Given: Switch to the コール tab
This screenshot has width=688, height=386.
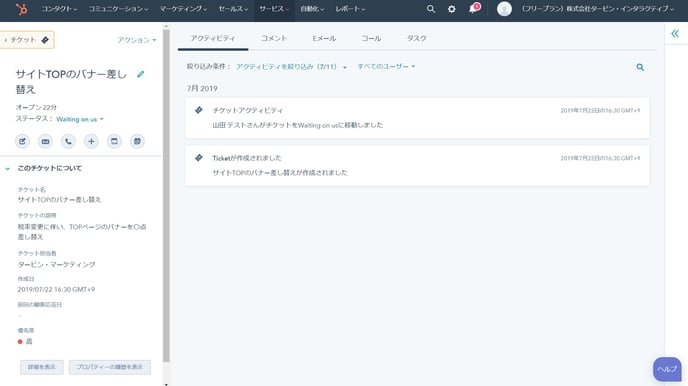Looking at the screenshot, I should (x=371, y=38).
